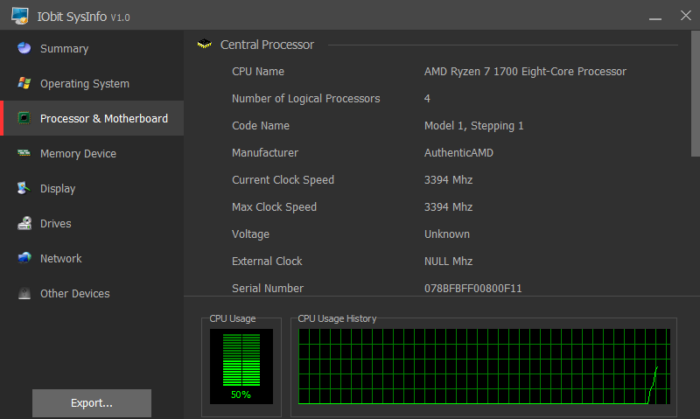700x419 pixels.
Task: Click the Memory Device RAM stick icon
Action: (24, 153)
